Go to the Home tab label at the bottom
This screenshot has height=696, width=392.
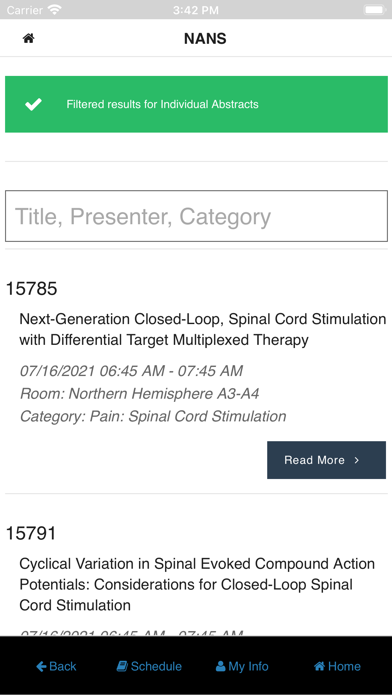(x=344, y=666)
